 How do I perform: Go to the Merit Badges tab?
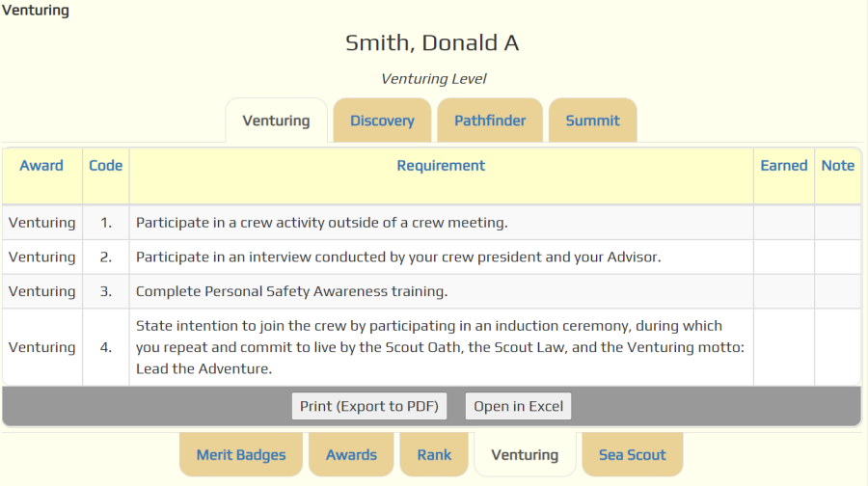pos(241,454)
